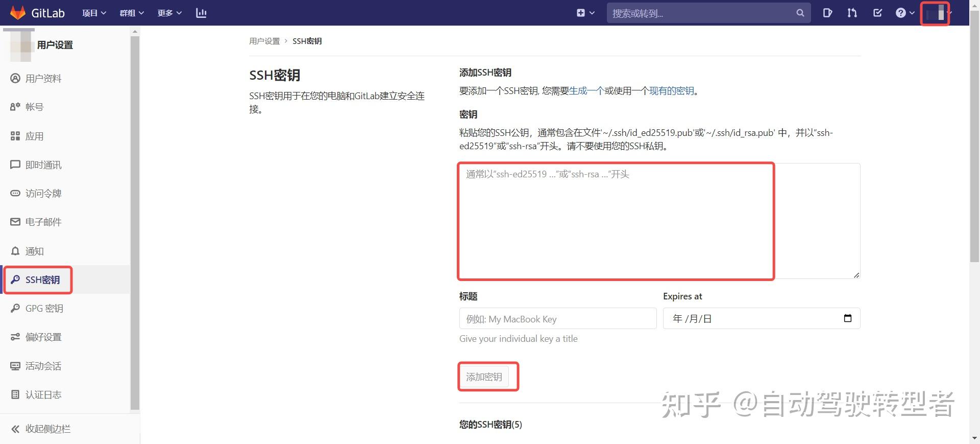Click the 添加密钥 button
This screenshot has height=444, width=980.
[x=484, y=377]
